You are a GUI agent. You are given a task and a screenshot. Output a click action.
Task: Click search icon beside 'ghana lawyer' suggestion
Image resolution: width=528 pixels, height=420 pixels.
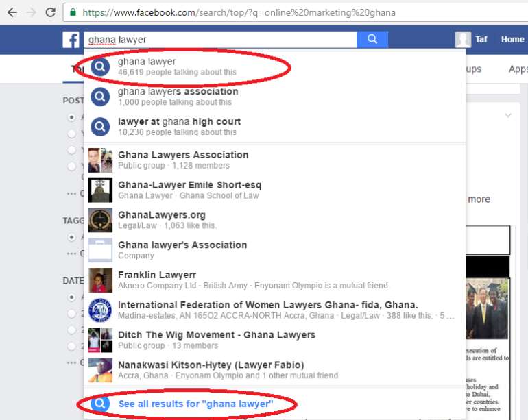tap(100, 66)
